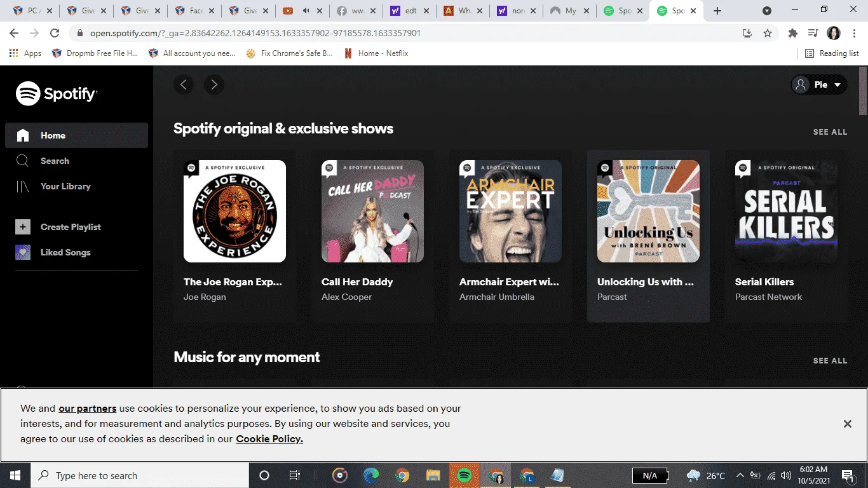
Task: Open the Reading list
Action: (x=832, y=53)
